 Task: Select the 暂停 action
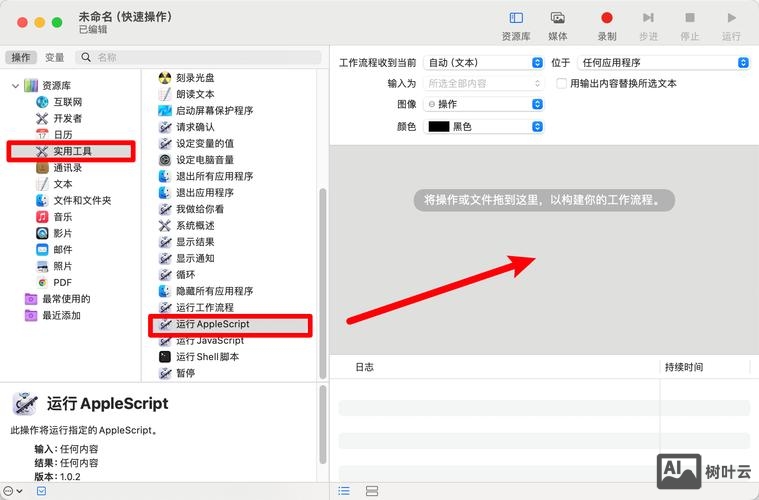(x=177, y=373)
